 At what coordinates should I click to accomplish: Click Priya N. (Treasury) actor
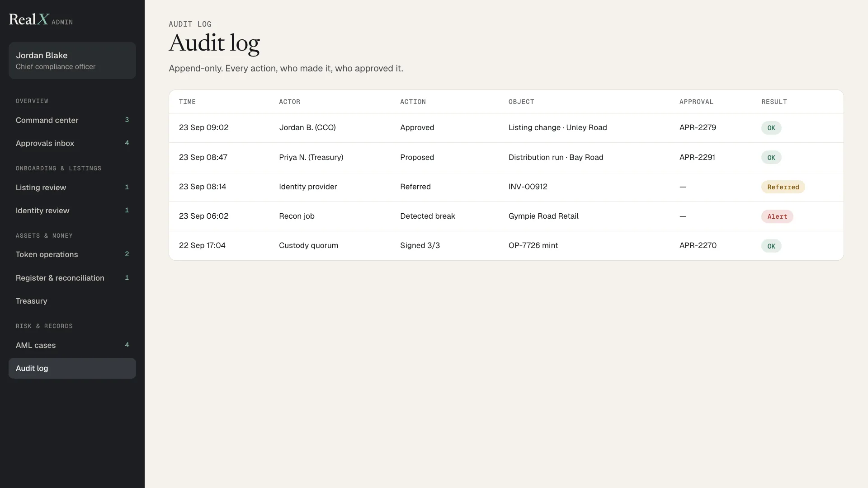pos(311,157)
